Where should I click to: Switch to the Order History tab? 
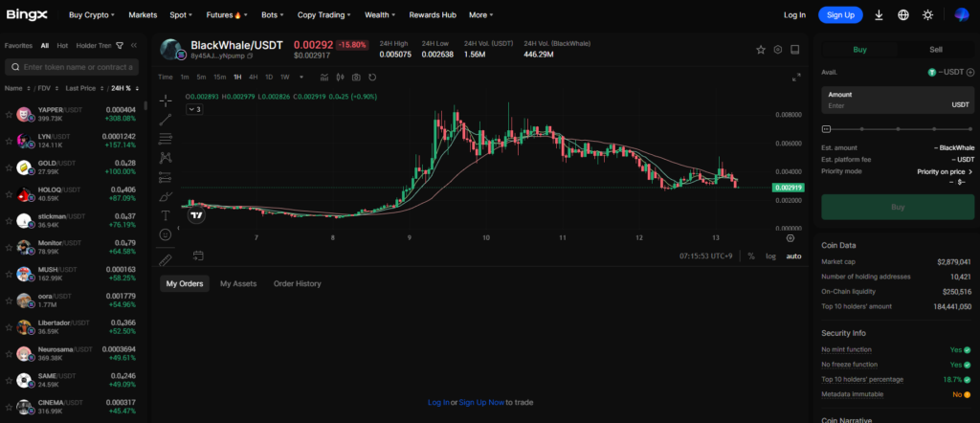(297, 283)
